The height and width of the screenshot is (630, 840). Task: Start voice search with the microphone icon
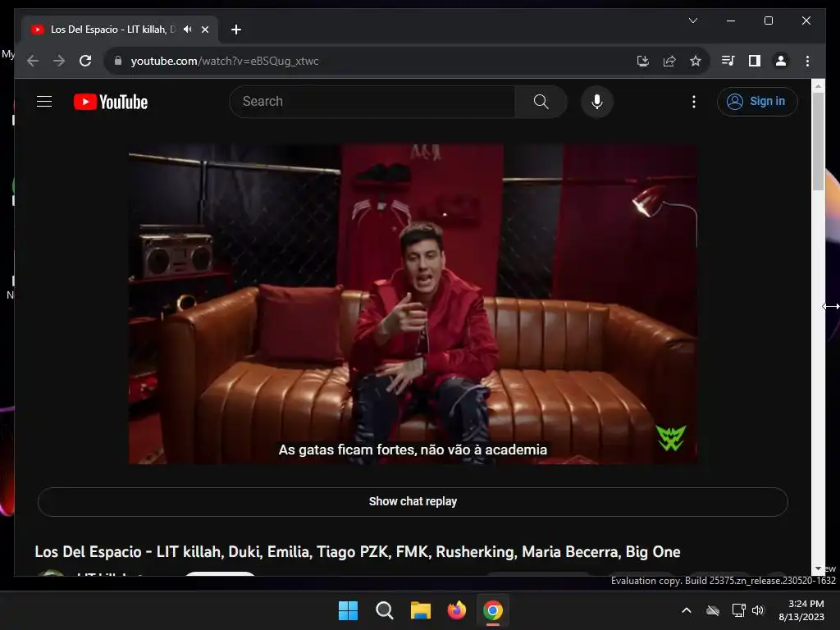coord(597,101)
